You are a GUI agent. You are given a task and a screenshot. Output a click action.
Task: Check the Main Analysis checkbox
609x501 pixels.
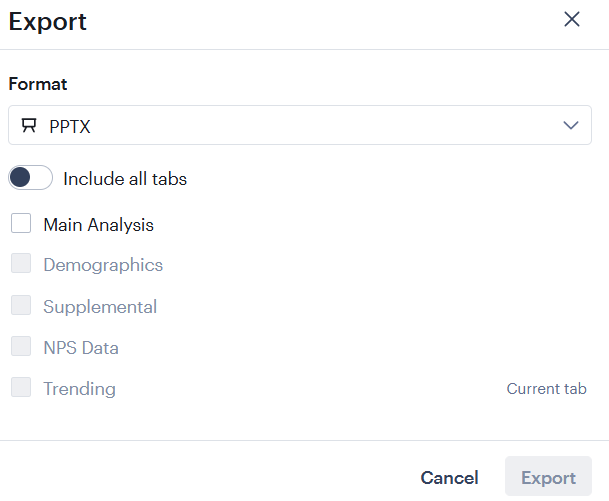point(21,224)
